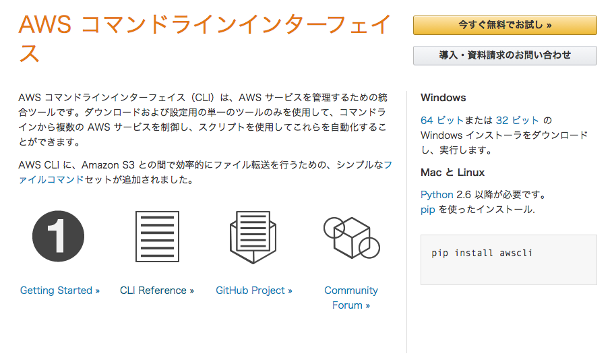Open the Community Forum » link

pyautogui.click(x=351, y=298)
